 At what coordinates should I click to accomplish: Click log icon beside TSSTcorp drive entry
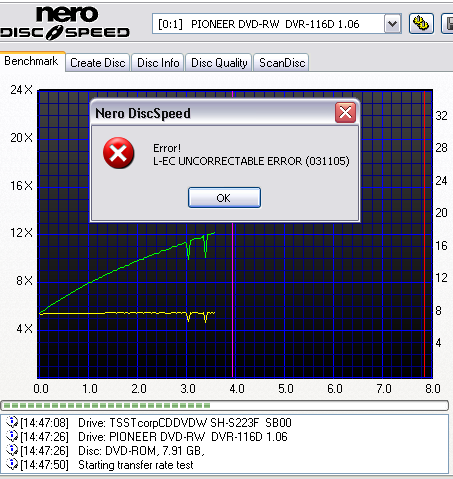pyautogui.click(x=12, y=422)
